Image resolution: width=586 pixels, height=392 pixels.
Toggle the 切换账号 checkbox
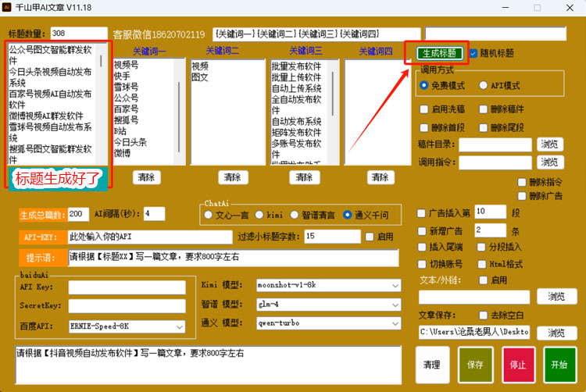(422, 264)
